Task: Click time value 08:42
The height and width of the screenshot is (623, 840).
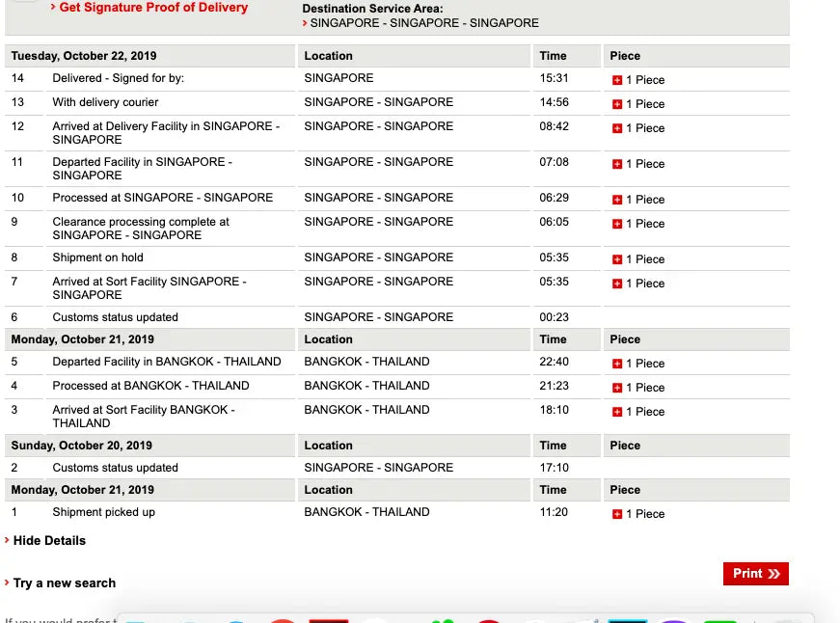Action: 554,126
